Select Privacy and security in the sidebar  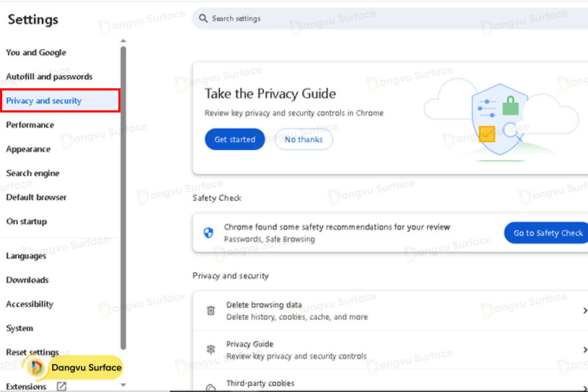[44, 101]
